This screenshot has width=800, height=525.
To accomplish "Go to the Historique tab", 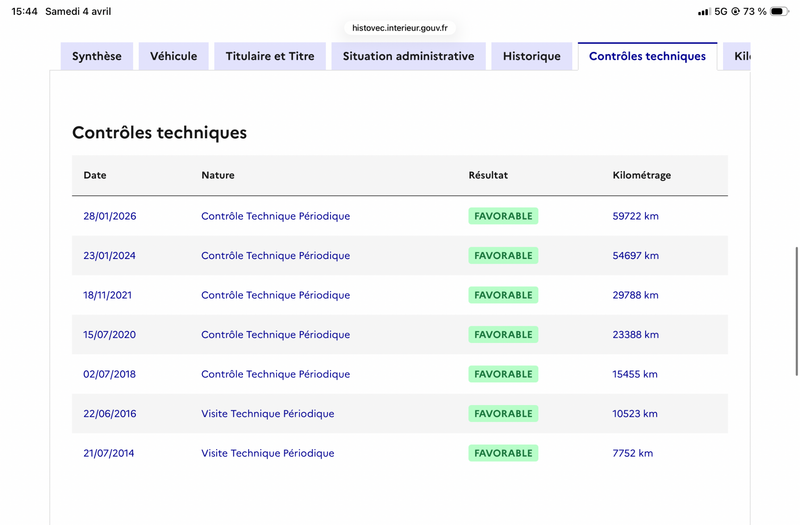I will 532,56.
